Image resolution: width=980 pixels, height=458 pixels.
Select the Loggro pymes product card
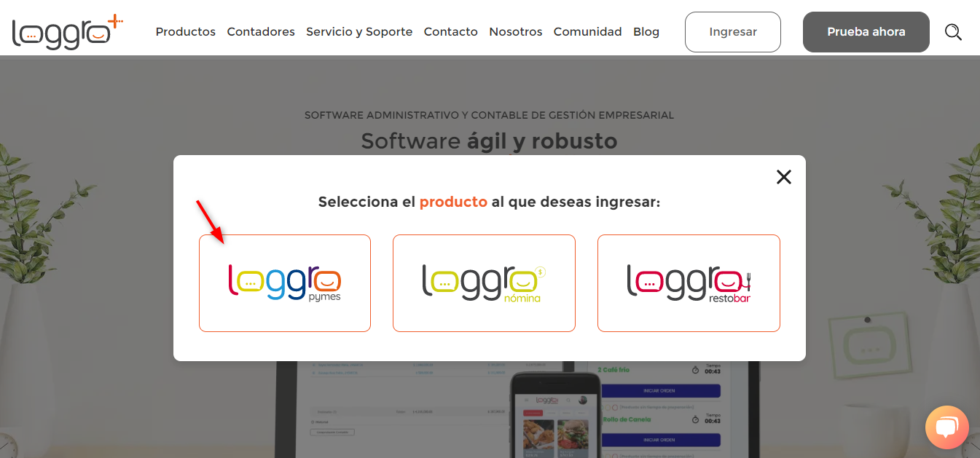[285, 283]
